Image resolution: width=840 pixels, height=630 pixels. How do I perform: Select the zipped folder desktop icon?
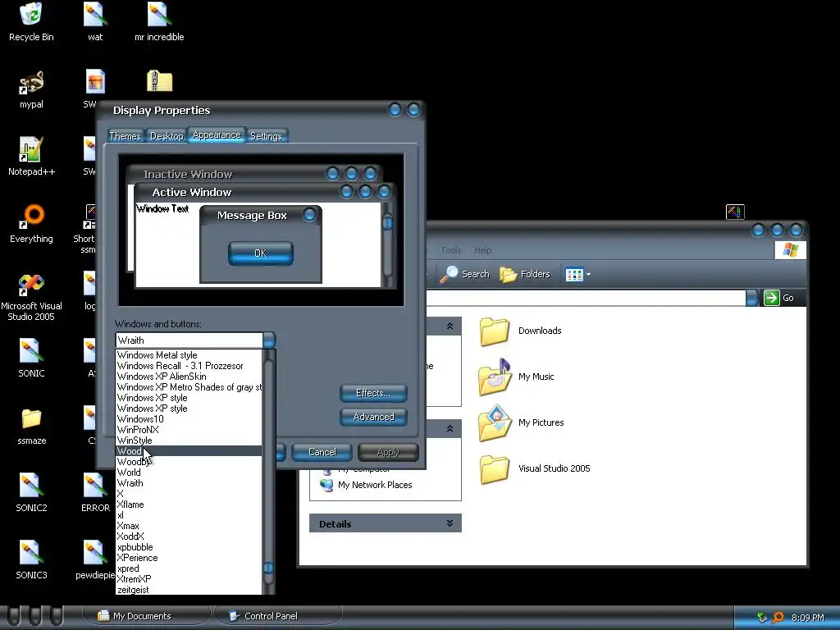[x=159, y=81]
